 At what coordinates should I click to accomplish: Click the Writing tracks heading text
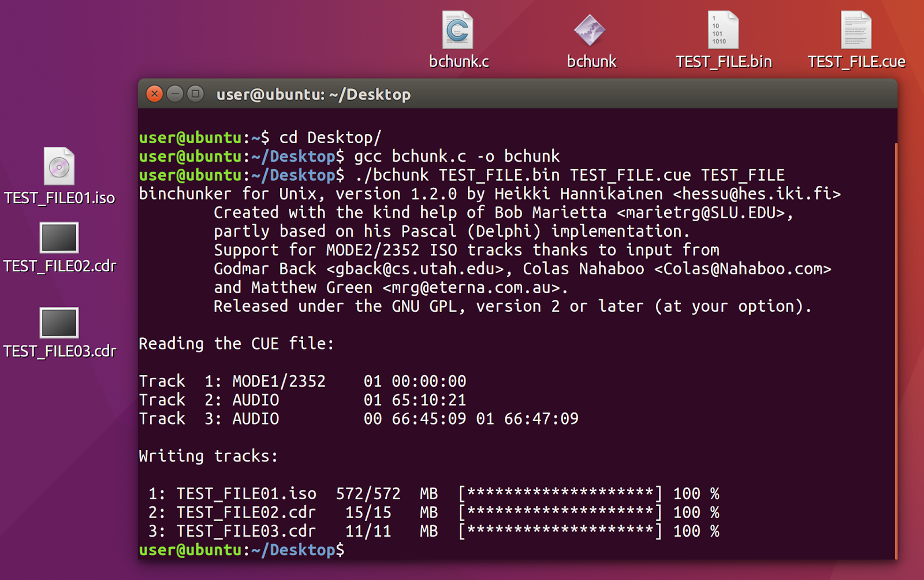208,456
